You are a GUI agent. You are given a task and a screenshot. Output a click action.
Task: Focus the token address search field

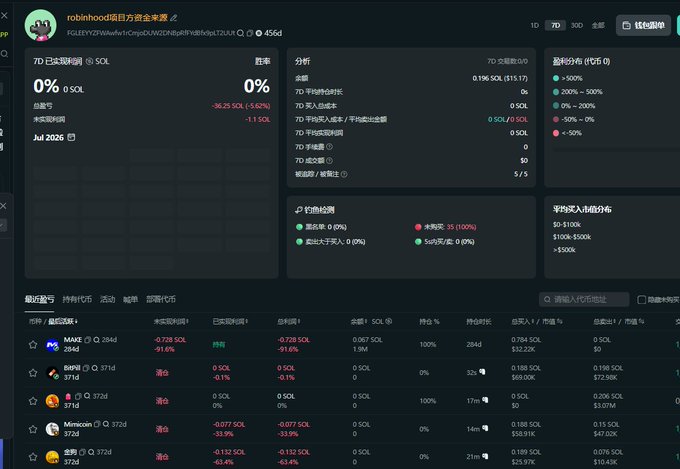(x=584, y=299)
